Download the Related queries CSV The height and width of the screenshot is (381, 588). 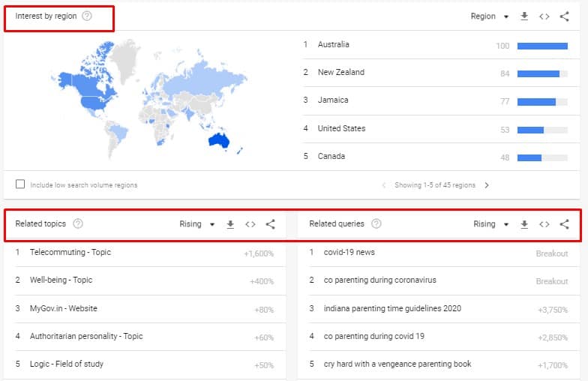click(525, 223)
